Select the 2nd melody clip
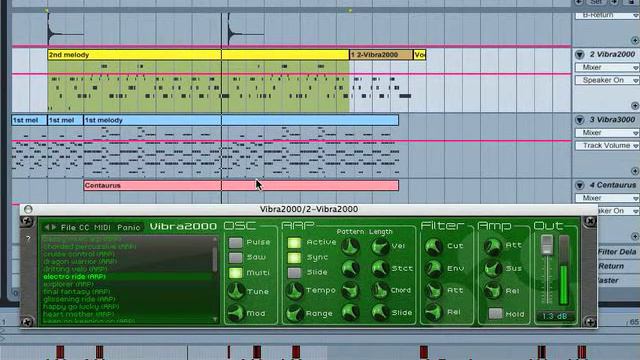 pyautogui.click(x=198, y=55)
